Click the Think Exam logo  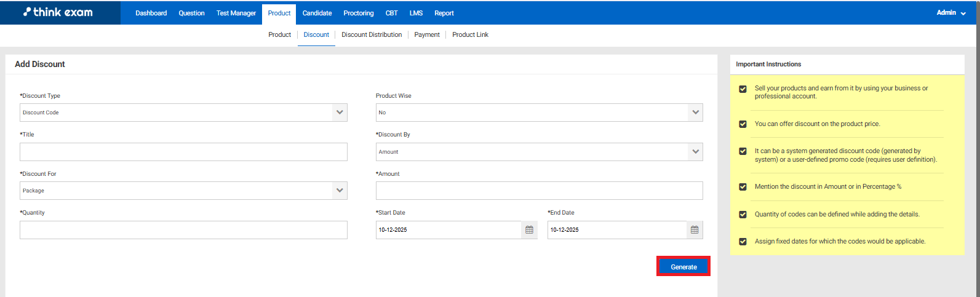click(x=58, y=12)
